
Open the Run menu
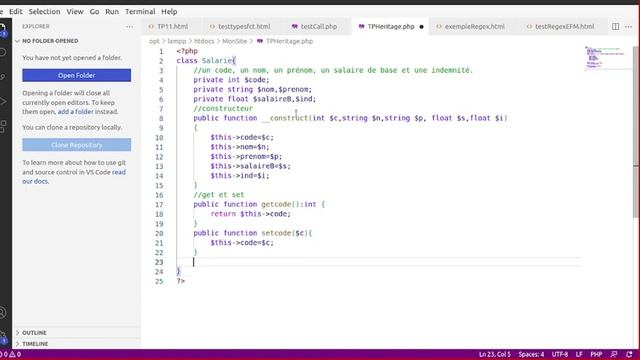[x=112, y=12]
